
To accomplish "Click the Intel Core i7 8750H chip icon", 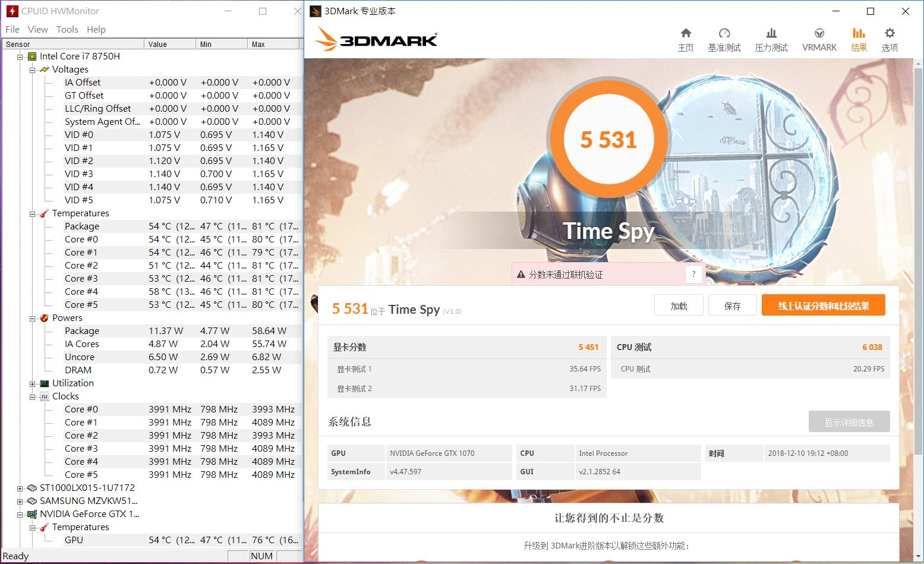I will point(32,56).
